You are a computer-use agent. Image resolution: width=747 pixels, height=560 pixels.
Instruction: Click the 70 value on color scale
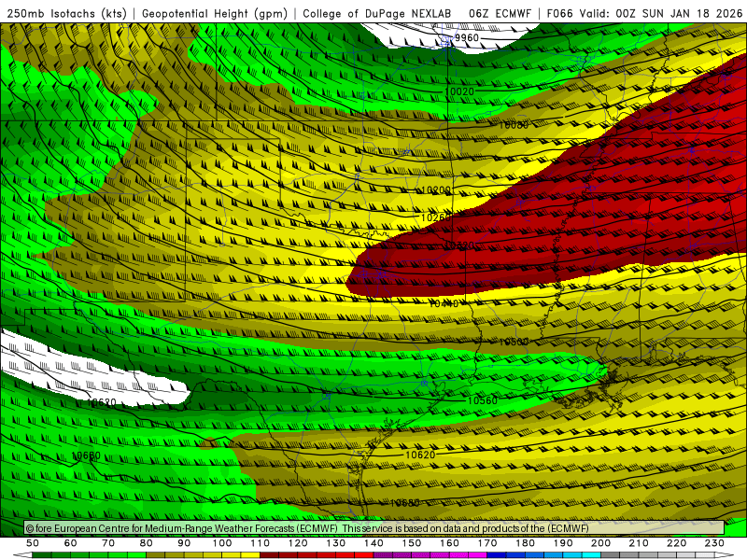click(108, 543)
